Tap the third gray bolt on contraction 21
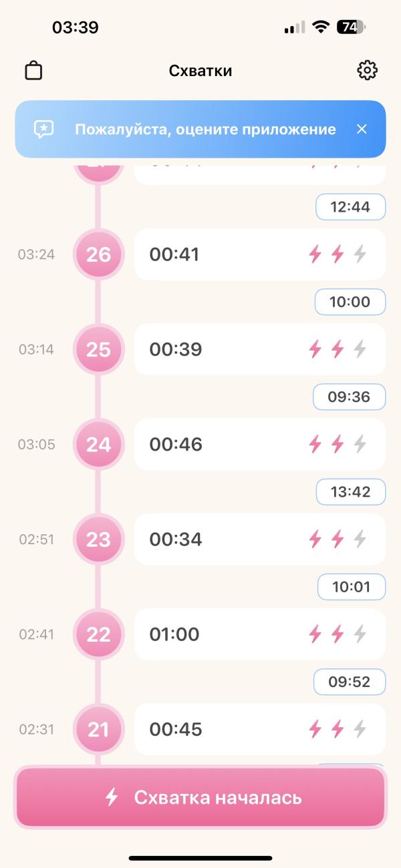This screenshot has height=868, width=401. [x=360, y=728]
